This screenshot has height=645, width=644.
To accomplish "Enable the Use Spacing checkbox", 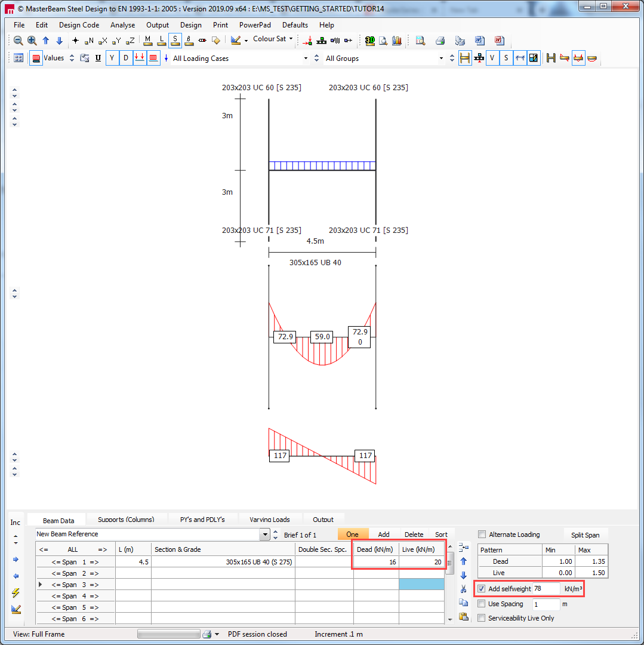I will [x=482, y=604].
